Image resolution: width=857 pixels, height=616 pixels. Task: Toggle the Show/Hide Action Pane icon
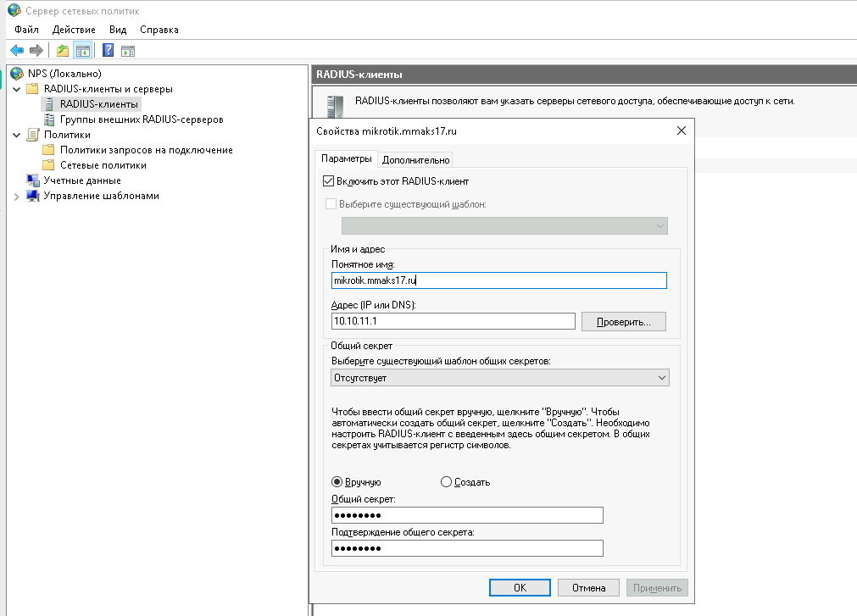(x=128, y=50)
